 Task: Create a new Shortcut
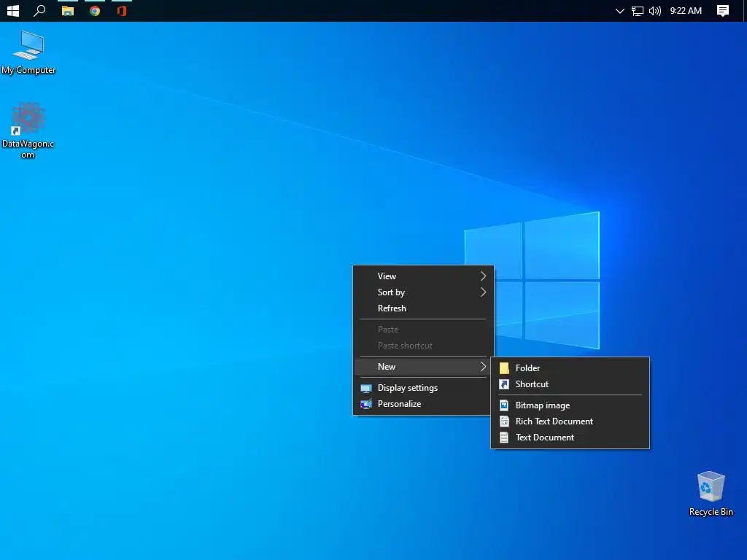[x=570, y=384]
